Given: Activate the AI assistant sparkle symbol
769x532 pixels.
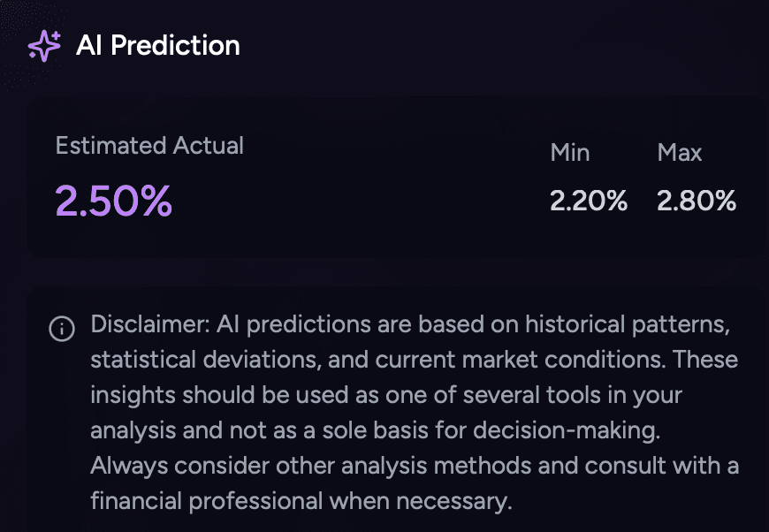Looking at the screenshot, I should click(x=44, y=44).
